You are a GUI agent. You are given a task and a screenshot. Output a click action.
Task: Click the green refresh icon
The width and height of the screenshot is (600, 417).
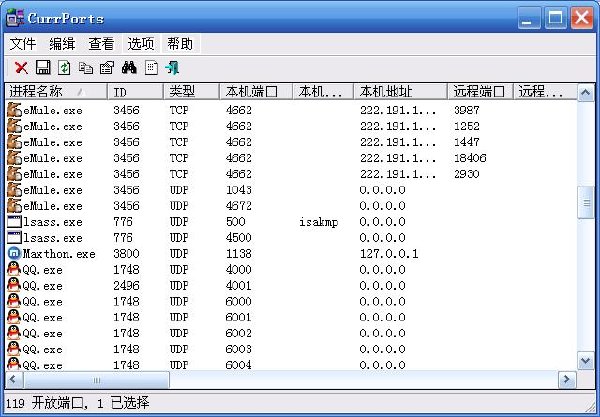point(64,68)
